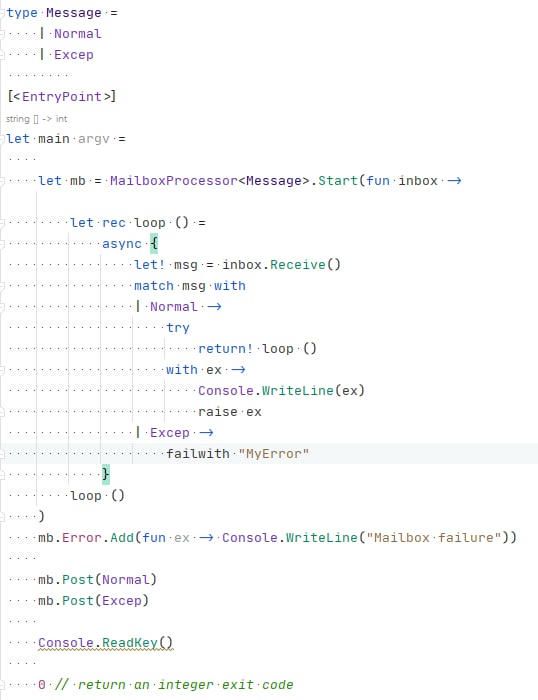Click the "MyError" string literal
Viewport: 538px width, 700px height.
tap(274, 454)
